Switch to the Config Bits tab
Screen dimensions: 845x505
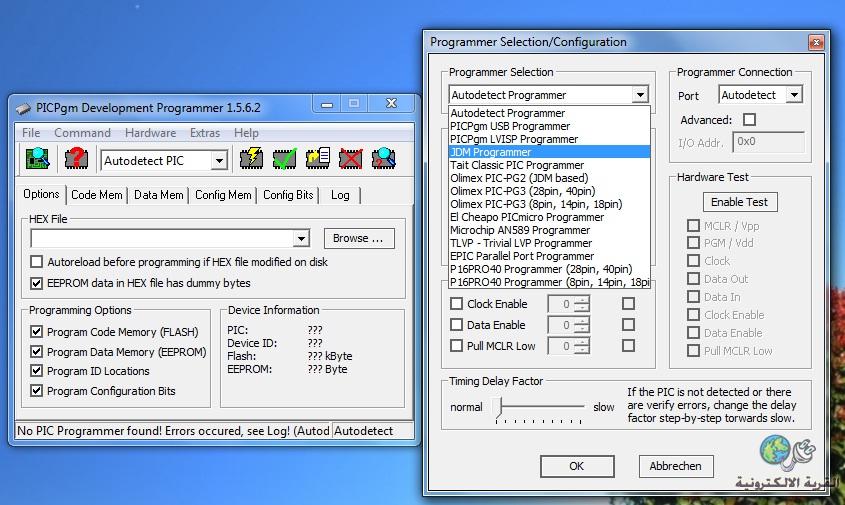(288, 195)
